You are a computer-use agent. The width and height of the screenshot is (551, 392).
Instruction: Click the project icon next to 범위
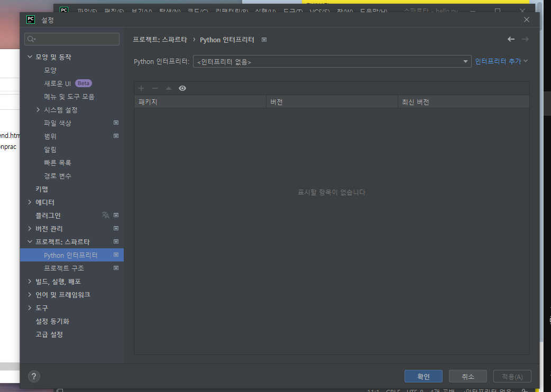click(x=116, y=136)
